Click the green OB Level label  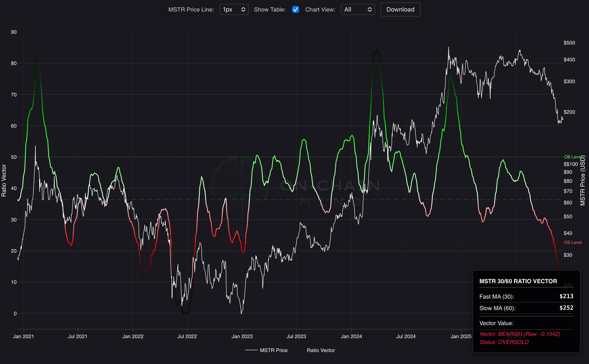572,157
